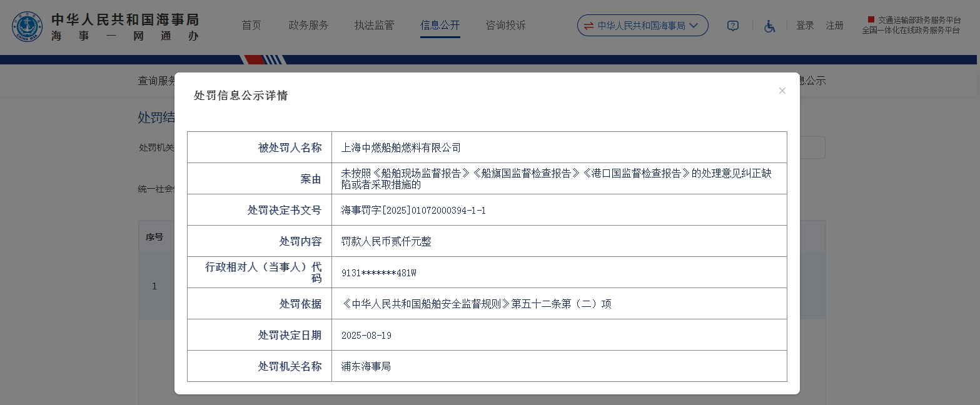Select the 信息公开 navigation tab
This screenshot has width=980, height=405.
[440, 26]
